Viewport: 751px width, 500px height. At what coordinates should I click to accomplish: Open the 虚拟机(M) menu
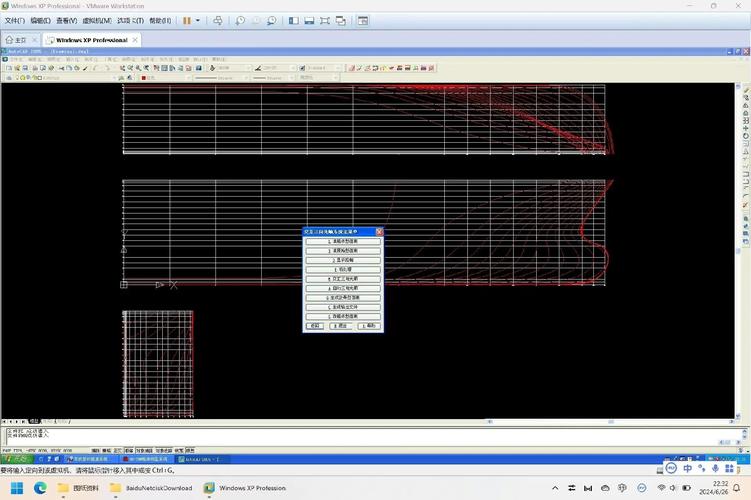pyautogui.click(x=97, y=20)
